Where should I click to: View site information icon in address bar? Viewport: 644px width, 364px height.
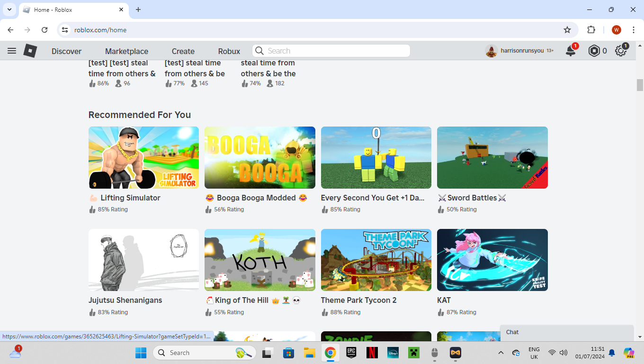point(65,30)
